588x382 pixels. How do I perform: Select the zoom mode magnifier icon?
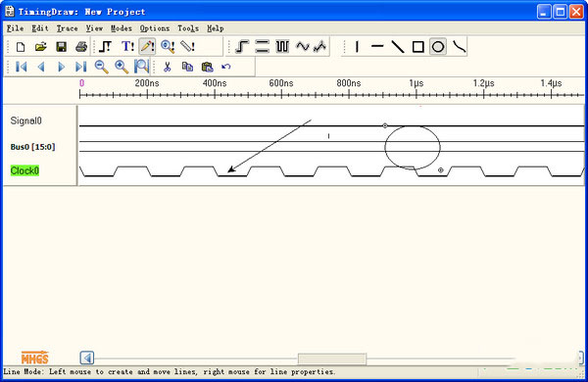[x=168, y=47]
